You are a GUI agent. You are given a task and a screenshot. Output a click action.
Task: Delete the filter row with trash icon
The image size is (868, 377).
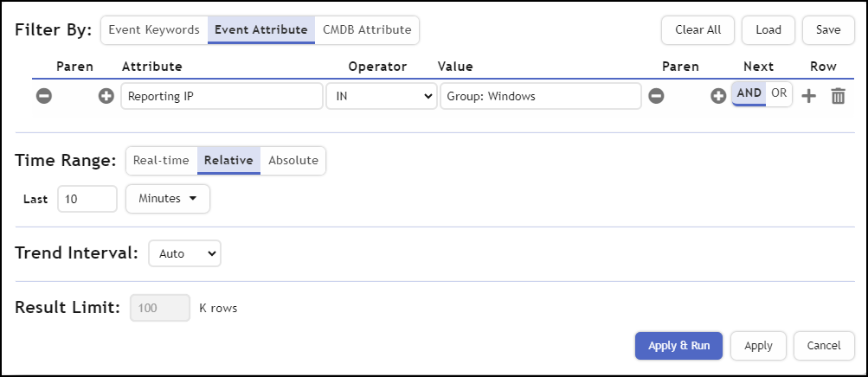tap(838, 96)
